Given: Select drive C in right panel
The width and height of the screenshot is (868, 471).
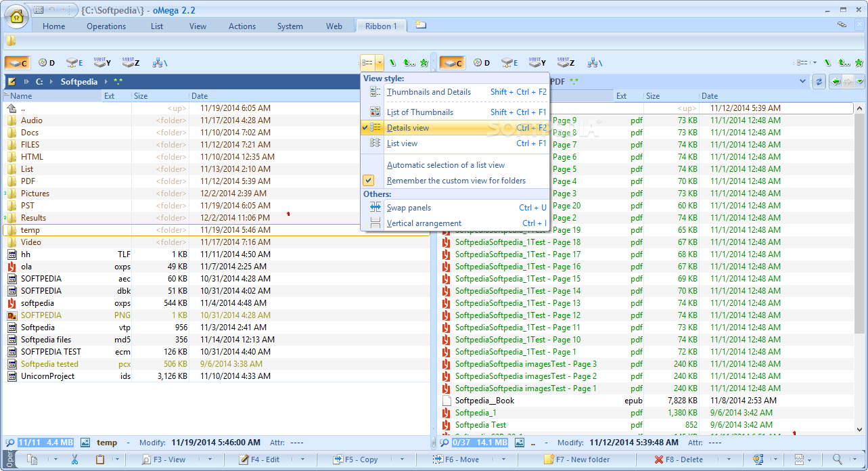Looking at the screenshot, I should pyautogui.click(x=452, y=63).
